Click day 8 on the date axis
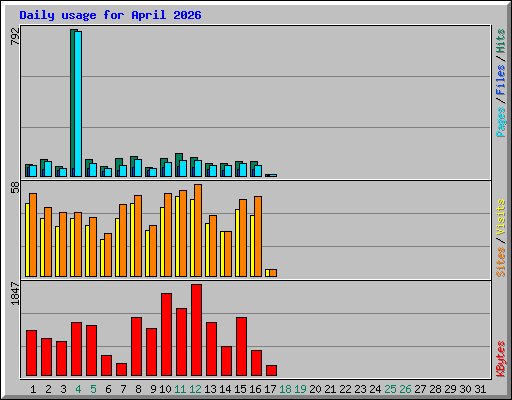512x400 pixels. [138, 389]
